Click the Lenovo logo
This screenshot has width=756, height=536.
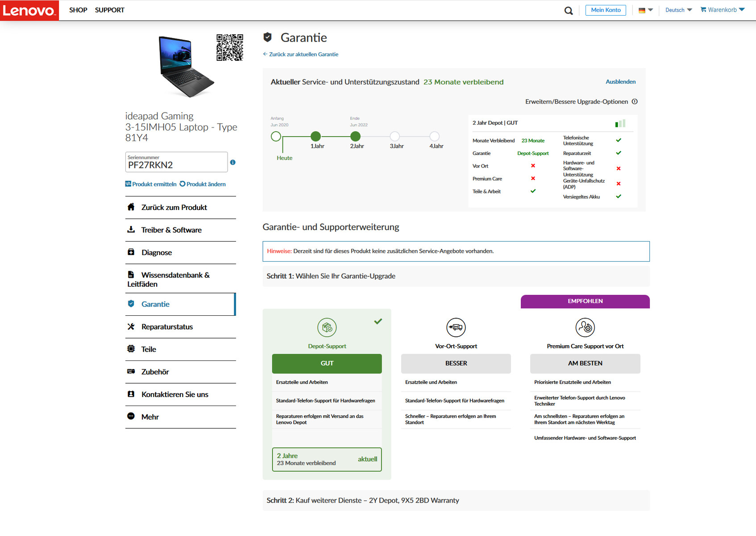[x=29, y=10]
